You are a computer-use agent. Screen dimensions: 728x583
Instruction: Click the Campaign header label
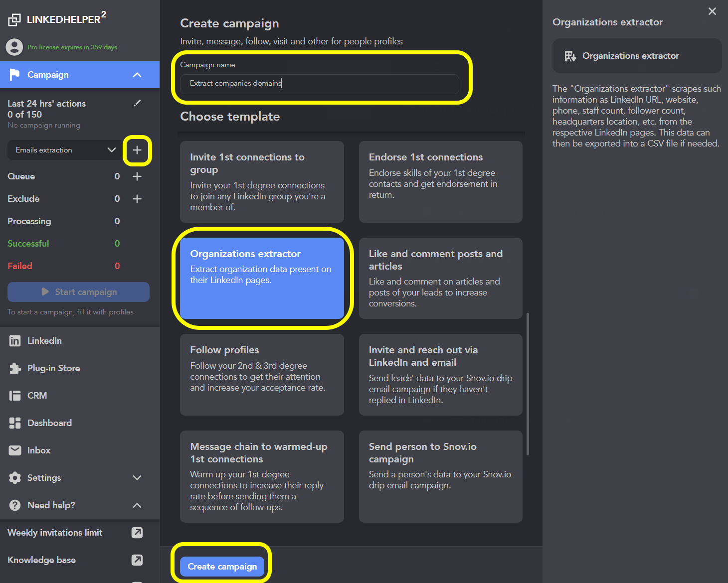point(48,75)
